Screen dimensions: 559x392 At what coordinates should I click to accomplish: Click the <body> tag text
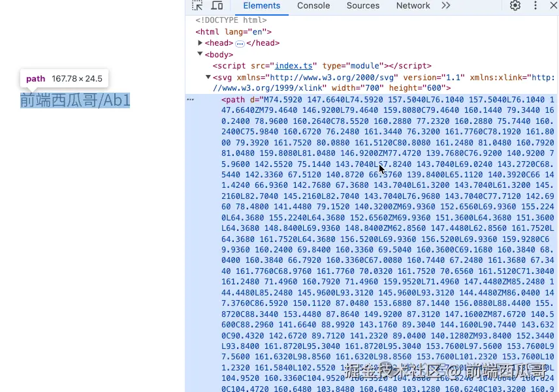[219, 55]
